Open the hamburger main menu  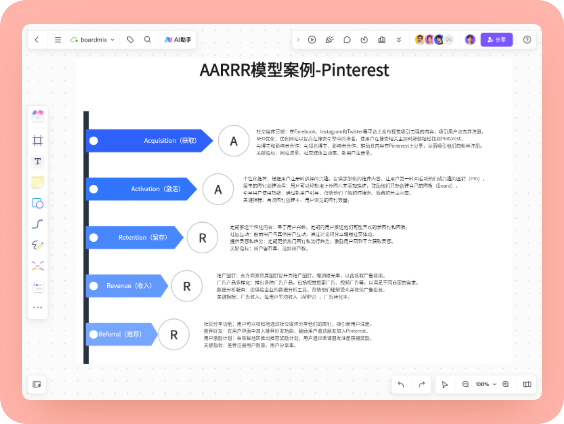click(58, 40)
